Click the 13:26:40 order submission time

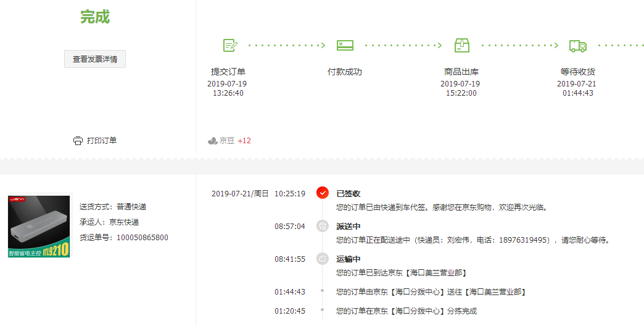(x=228, y=93)
